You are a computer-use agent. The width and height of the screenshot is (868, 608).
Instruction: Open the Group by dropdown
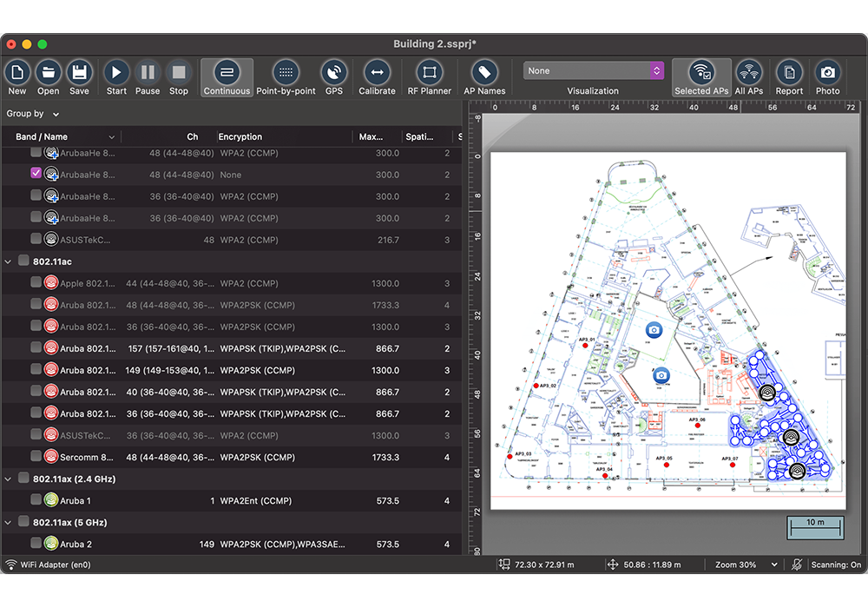(x=33, y=114)
